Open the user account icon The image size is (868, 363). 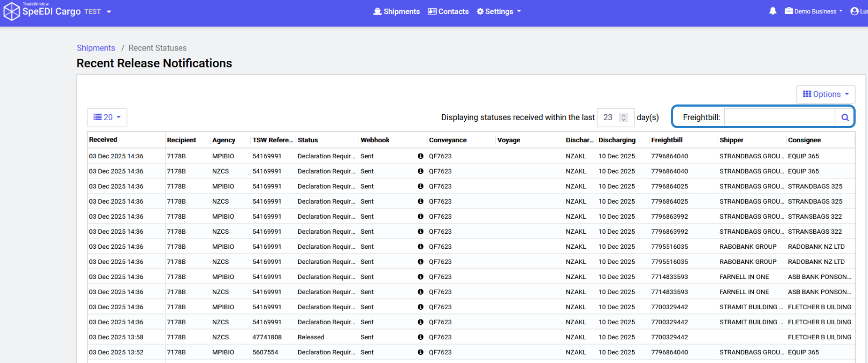(x=855, y=11)
